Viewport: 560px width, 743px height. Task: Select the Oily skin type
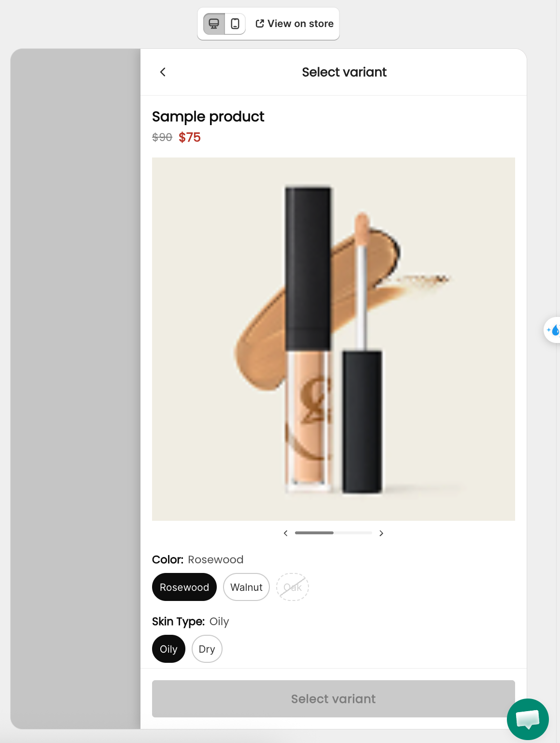point(168,649)
